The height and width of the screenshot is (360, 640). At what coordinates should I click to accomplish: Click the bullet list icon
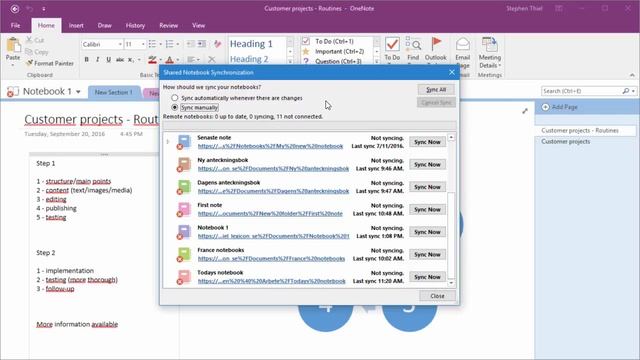tap(152, 44)
